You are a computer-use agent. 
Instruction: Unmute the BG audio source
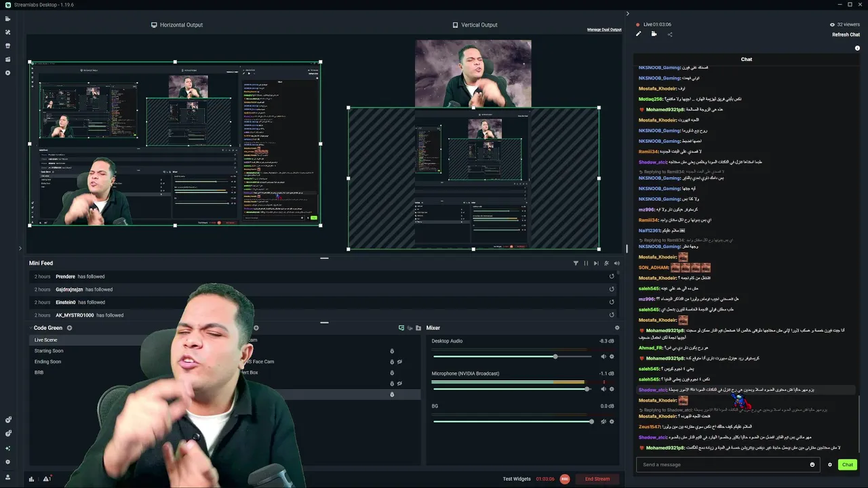point(603,422)
